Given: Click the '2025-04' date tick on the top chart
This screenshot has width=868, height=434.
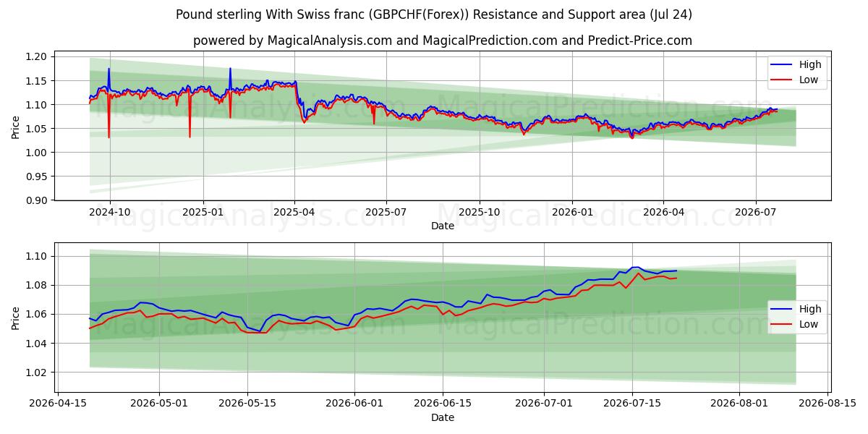Looking at the screenshot, I should (294, 213).
